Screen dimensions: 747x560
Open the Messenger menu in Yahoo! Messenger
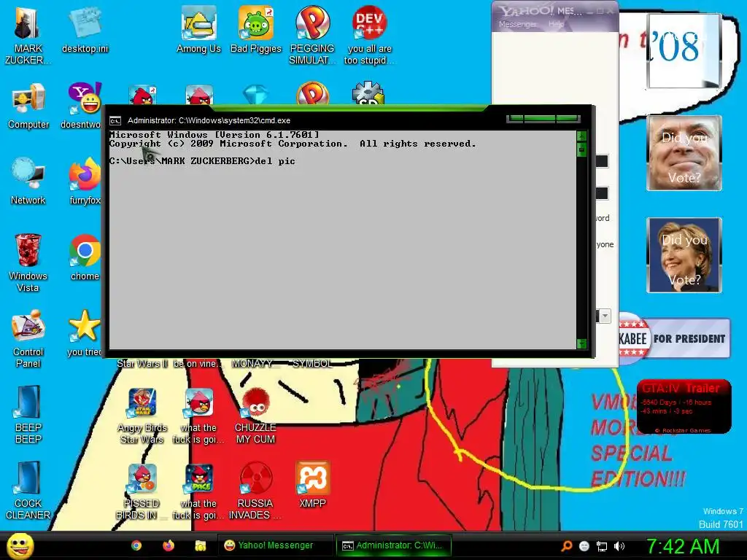click(x=517, y=24)
